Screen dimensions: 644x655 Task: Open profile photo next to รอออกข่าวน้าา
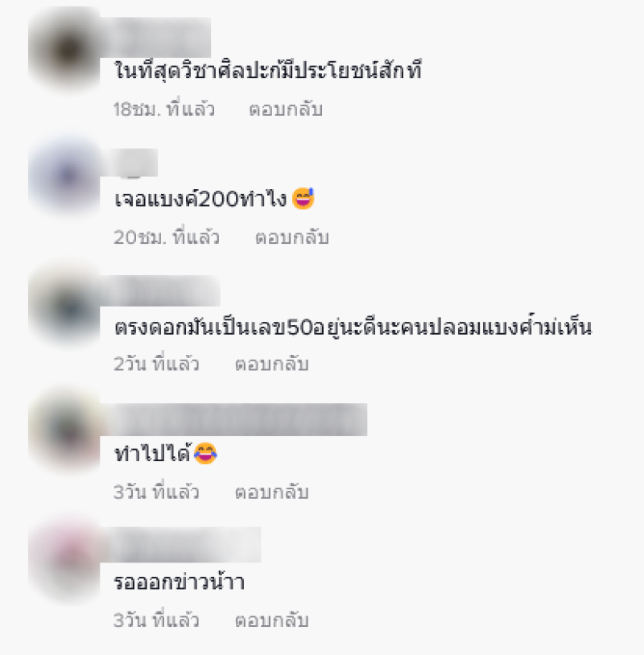pyautogui.click(x=64, y=560)
